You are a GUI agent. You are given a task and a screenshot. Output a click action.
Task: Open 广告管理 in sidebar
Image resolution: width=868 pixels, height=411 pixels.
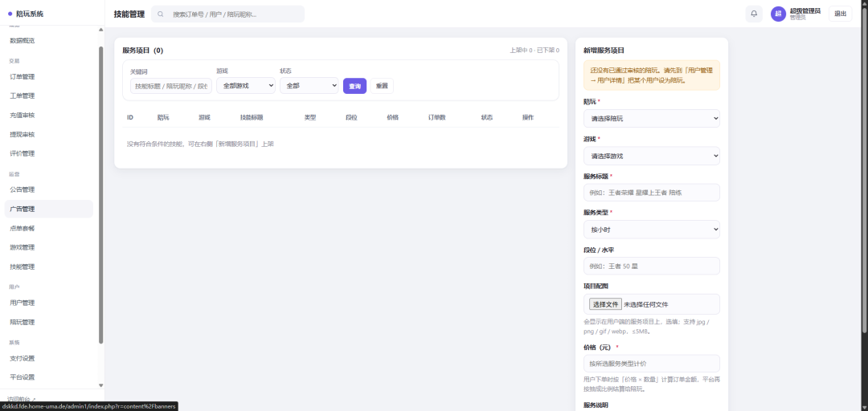(49, 209)
